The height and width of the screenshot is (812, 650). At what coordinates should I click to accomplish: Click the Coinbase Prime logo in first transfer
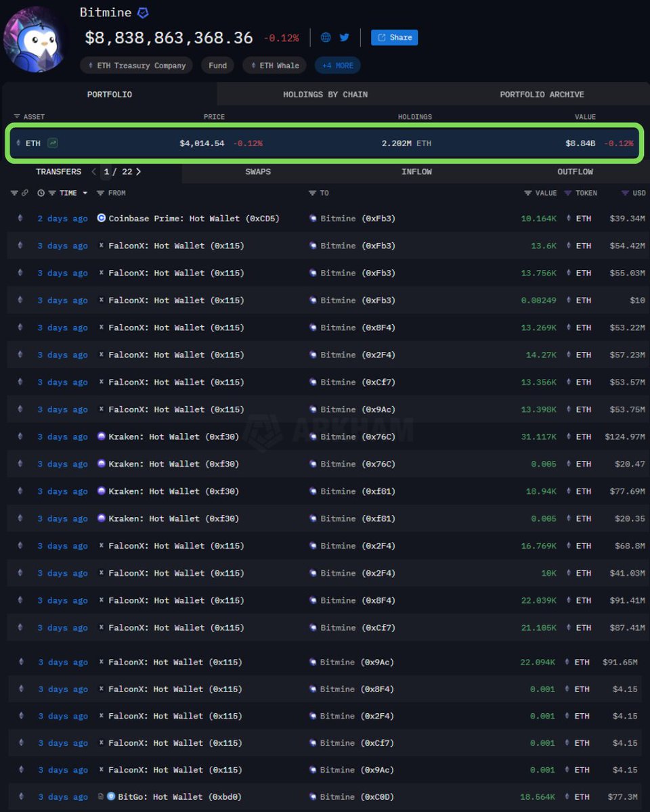click(x=102, y=219)
